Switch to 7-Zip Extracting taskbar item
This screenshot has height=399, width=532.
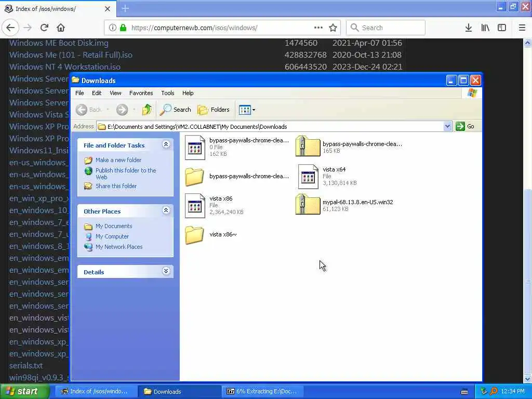262,392
